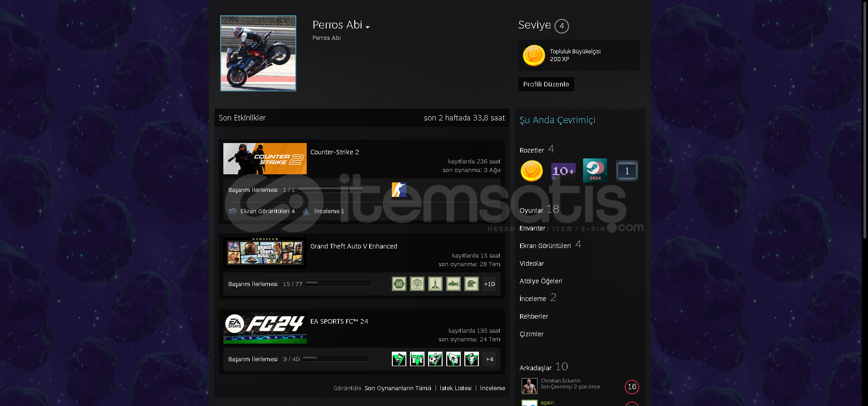Click the gold community ambassador badge under Rozetler
868x406 pixels.
point(532,171)
